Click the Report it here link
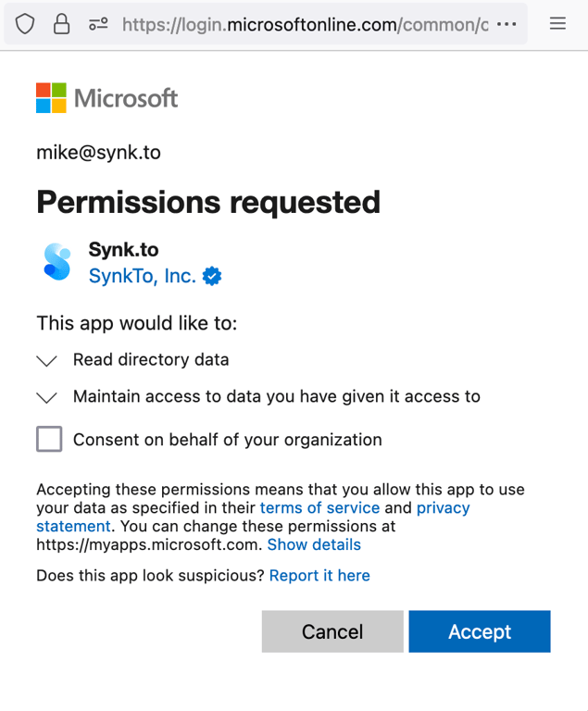This screenshot has width=588, height=711. 319,576
